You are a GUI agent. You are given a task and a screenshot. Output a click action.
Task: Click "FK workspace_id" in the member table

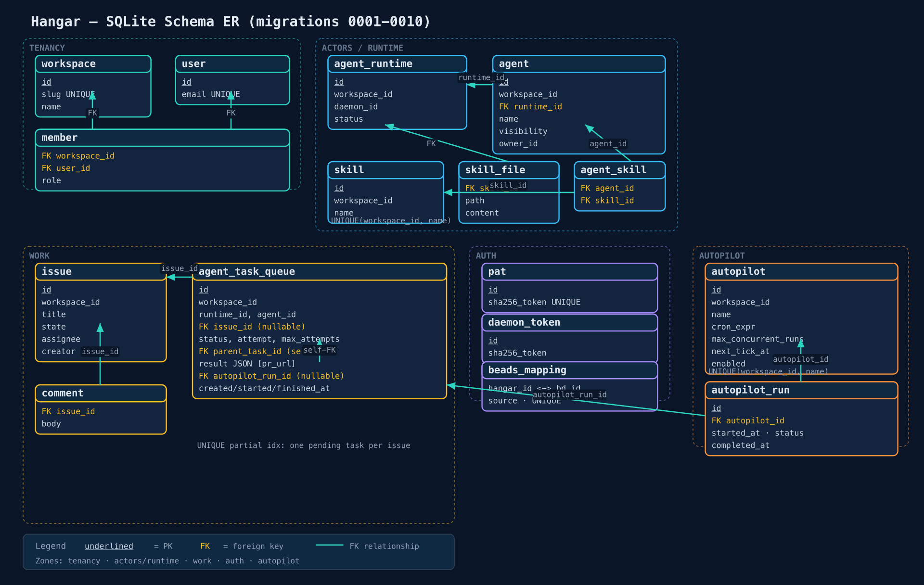coord(78,156)
